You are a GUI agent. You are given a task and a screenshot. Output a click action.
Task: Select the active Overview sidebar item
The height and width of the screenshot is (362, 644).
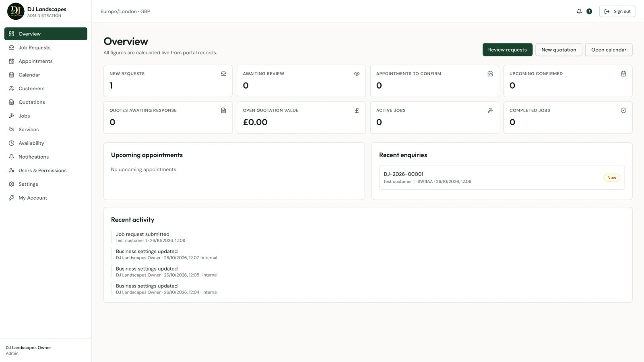point(45,34)
